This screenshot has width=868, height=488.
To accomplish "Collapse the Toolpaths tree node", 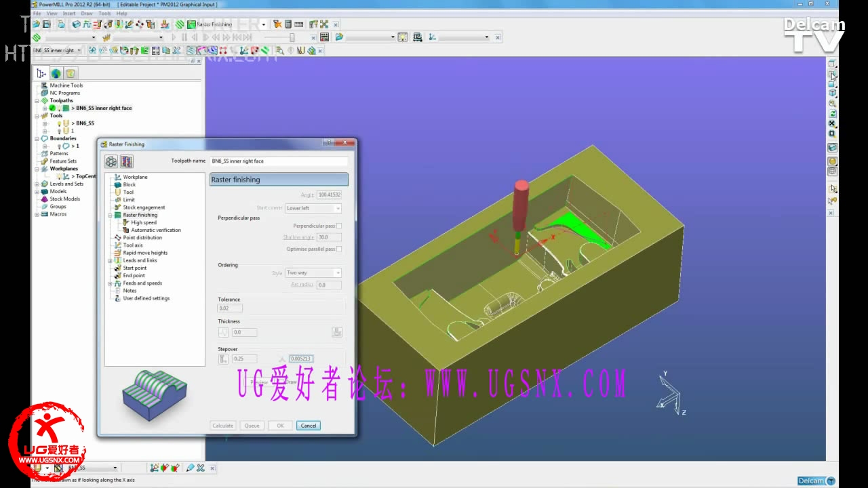I will click(x=37, y=100).
